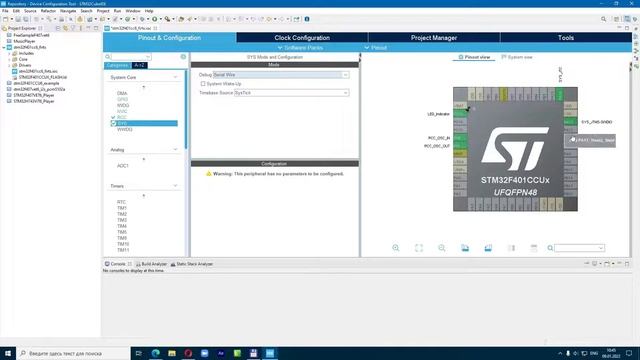Click the Windows taskbar search box
The width and height of the screenshot is (640, 360).
73,353
